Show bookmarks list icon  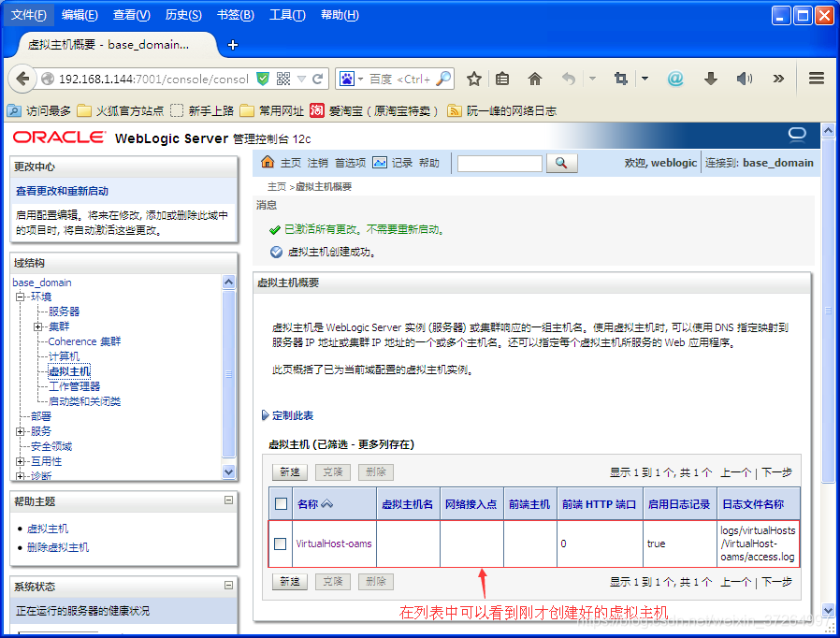tap(502, 80)
